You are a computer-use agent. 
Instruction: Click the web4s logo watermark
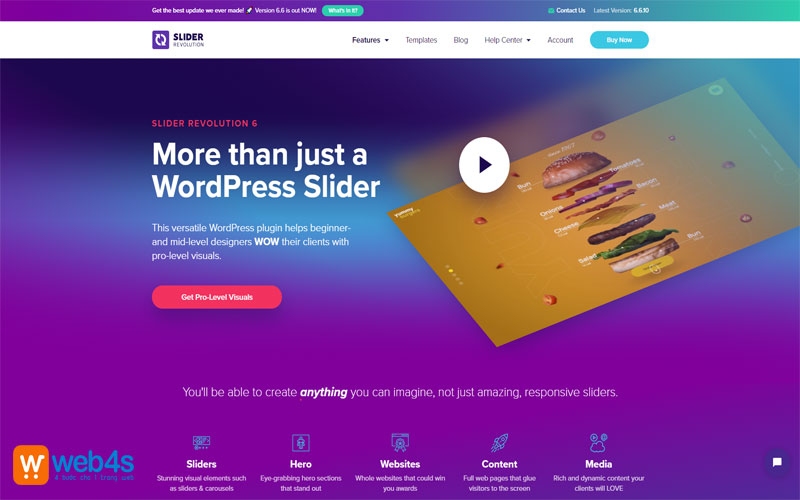(73, 465)
